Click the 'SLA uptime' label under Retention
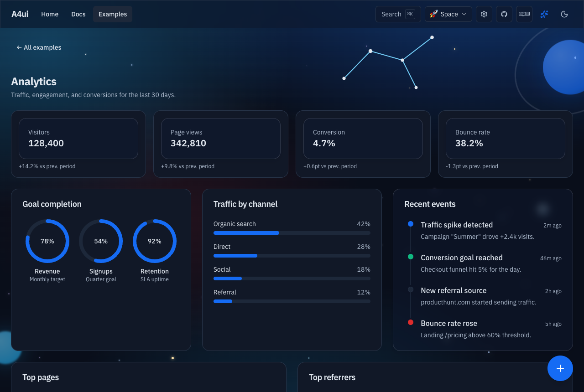Viewport: 584px width, 392px height. tap(155, 279)
